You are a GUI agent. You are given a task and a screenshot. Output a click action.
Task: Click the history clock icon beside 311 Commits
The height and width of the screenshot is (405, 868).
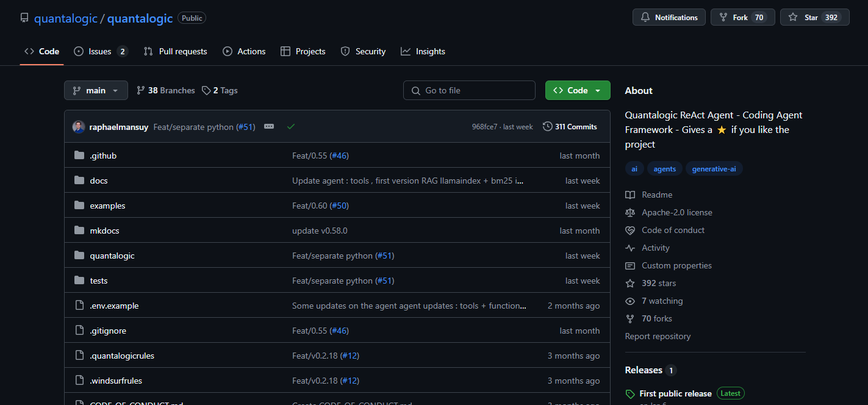click(x=548, y=127)
